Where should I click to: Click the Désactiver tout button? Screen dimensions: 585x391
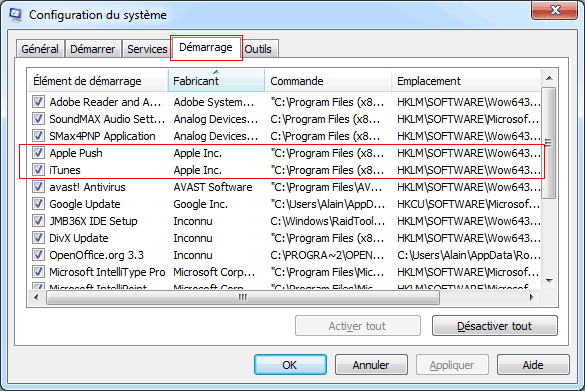[x=495, y=326]
